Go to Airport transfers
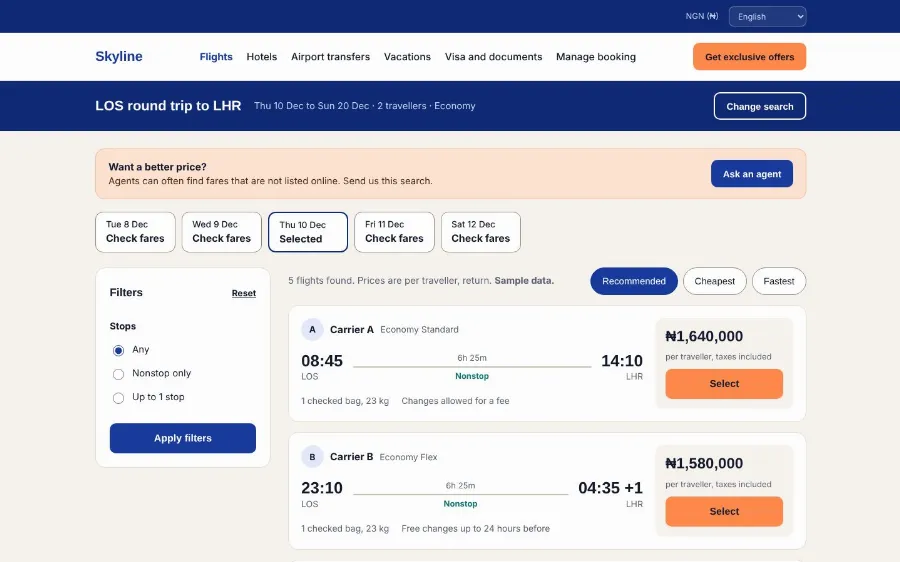Screen dimensions: 900x562 click(331, 57)
